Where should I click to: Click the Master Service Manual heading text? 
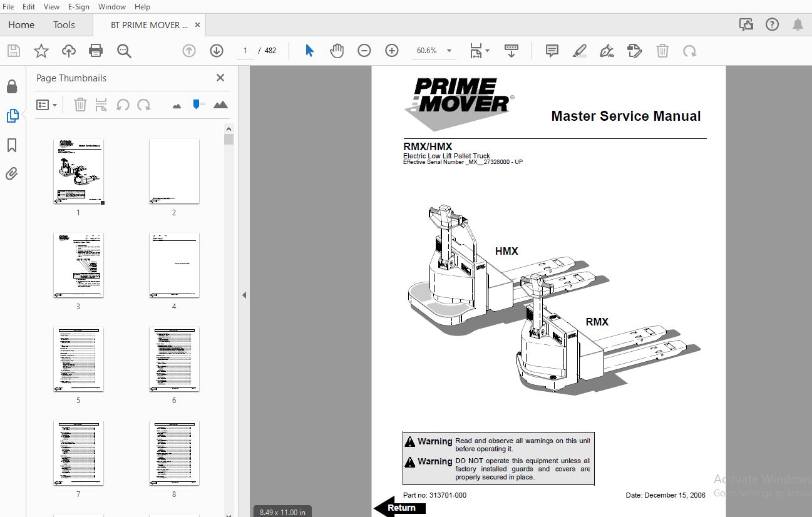point(626,116)
